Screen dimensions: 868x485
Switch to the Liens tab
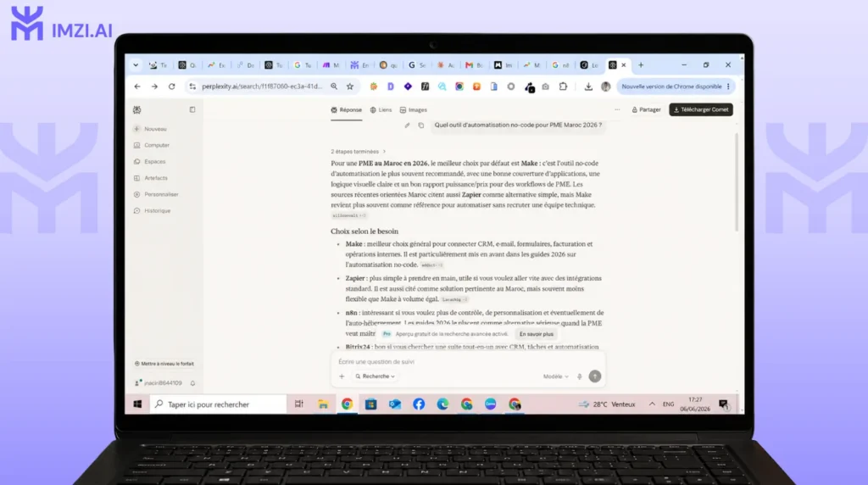[x=381, y=109]
